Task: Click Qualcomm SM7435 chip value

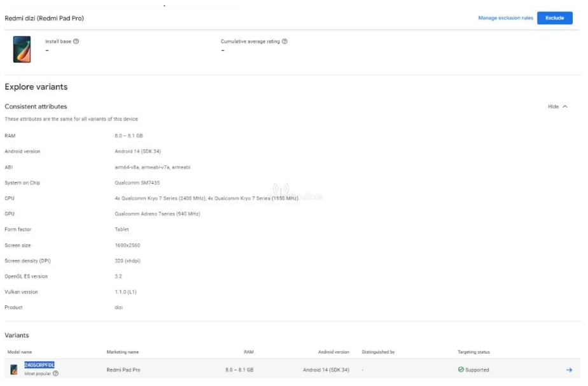Action: [137, 183]
